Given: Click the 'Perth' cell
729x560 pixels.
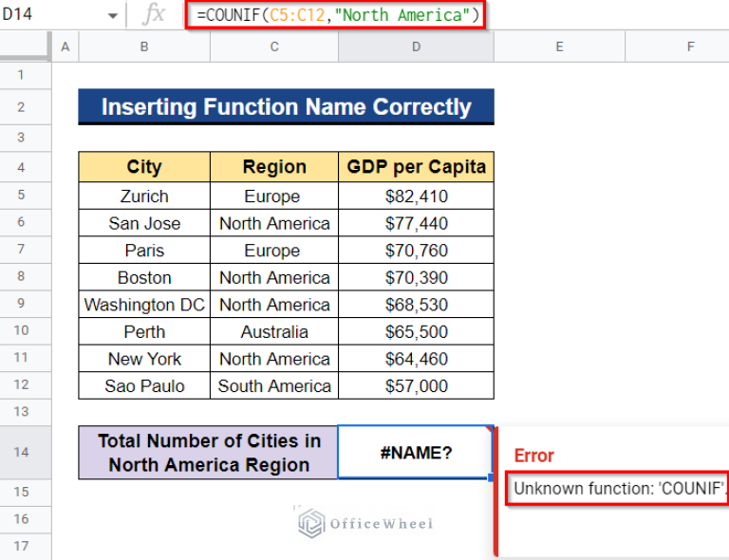Looking at the screenshot, I should [144, 332].
